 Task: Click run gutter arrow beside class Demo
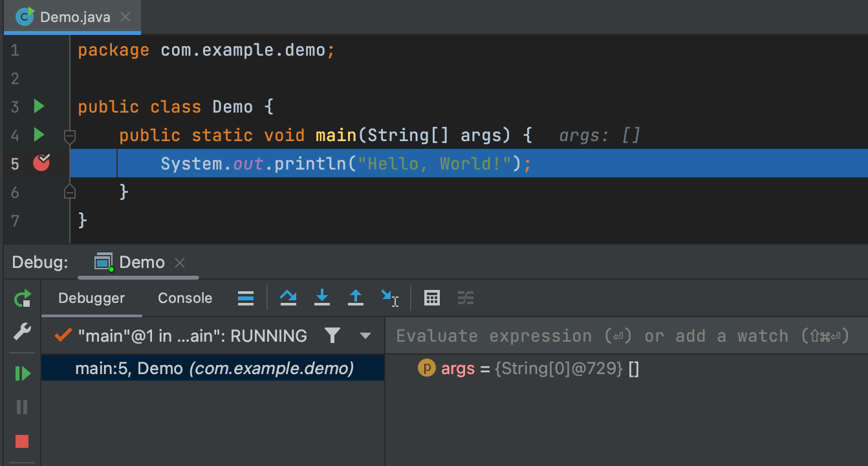pos(39,106)
